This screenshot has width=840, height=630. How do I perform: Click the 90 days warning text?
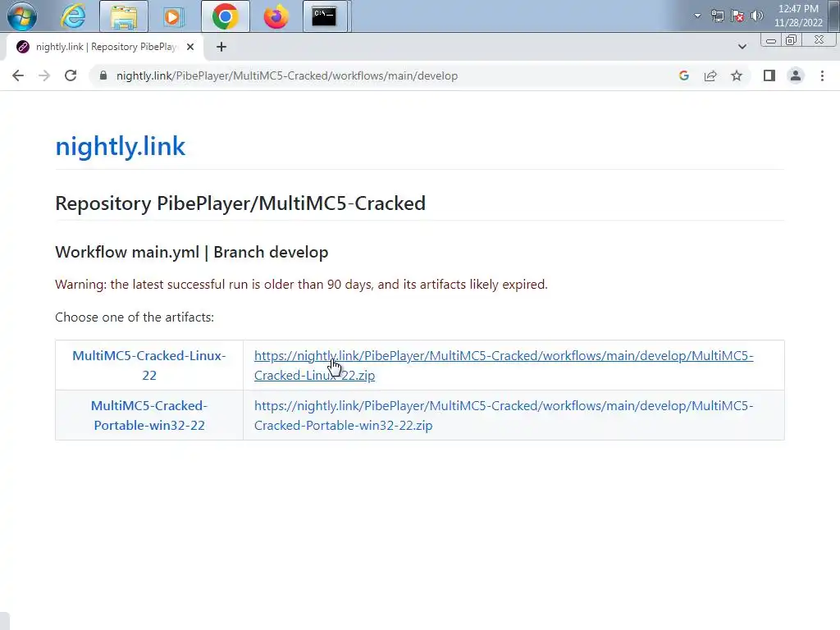[301, 285]
